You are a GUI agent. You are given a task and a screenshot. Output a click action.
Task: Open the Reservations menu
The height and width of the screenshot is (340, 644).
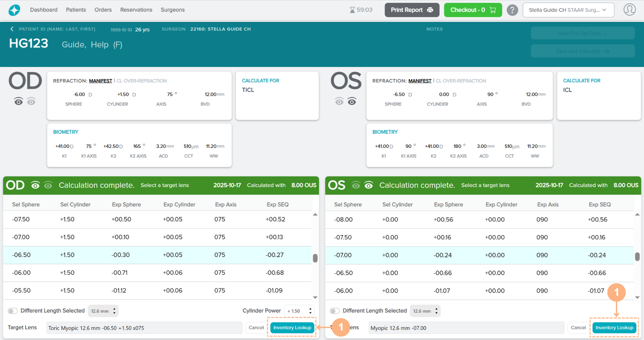point(136,10)
